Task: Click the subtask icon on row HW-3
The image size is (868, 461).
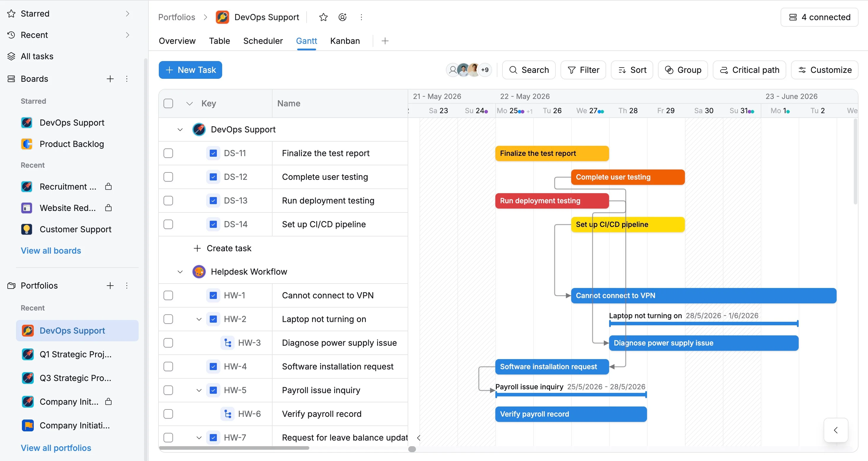Action: [228, 343]
